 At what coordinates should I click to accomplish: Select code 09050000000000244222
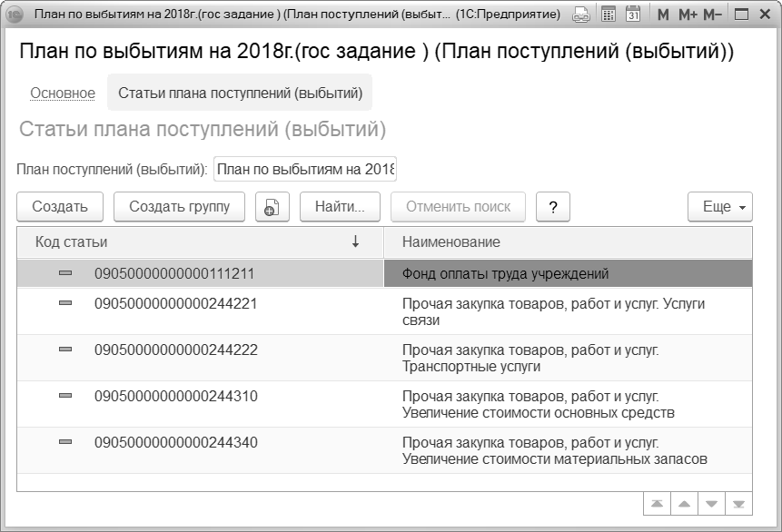tap(176, 350)
